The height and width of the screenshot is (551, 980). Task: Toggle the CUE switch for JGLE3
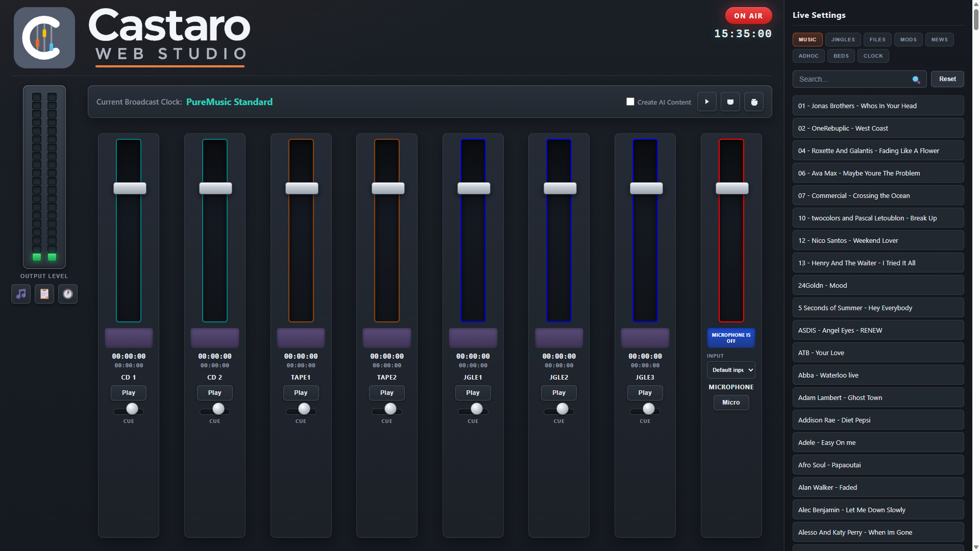pos(645,409)
